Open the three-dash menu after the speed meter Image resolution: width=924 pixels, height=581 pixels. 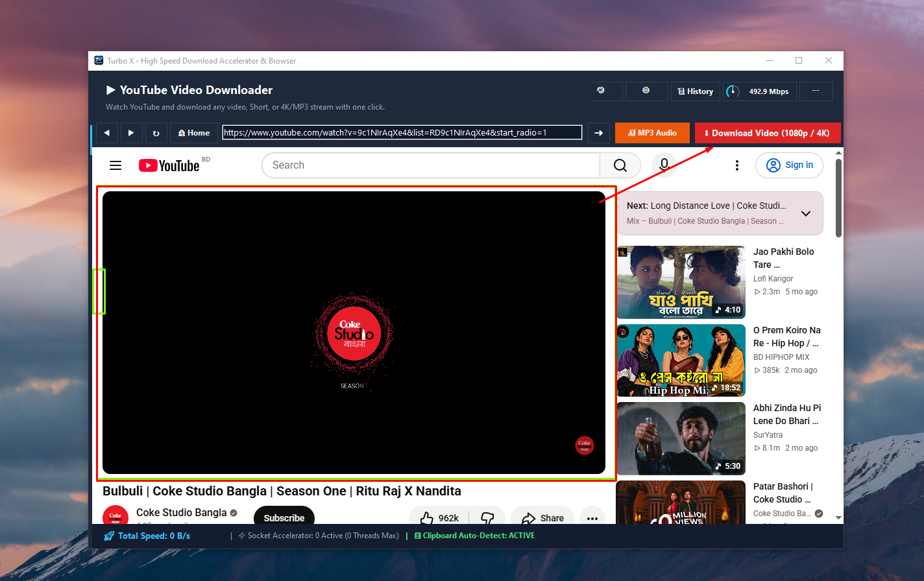[816, 91]
